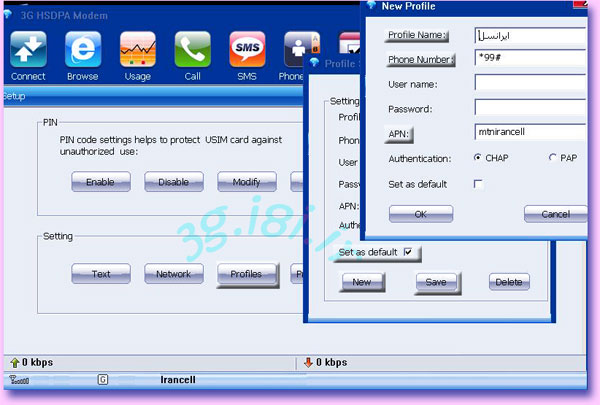Image resolution: width=600 pixels, height=405 pixels.
Task: Click the Irancell operator name in status bar
Action: 178,380
